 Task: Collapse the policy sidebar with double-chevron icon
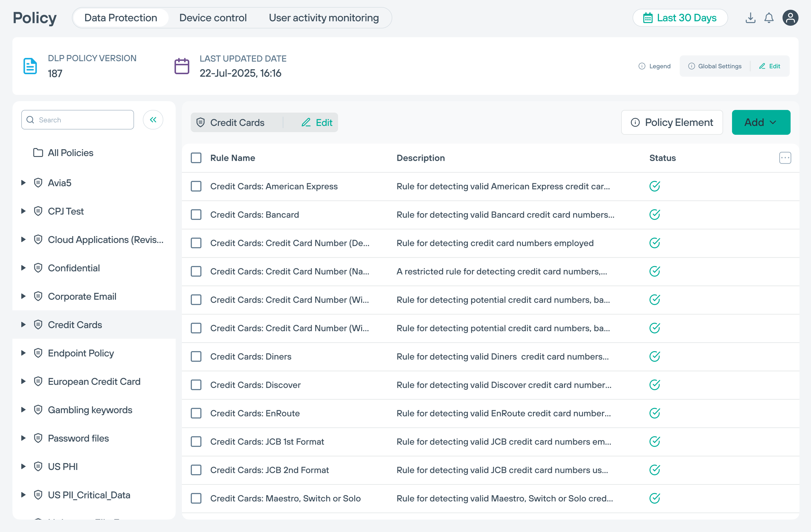tap(153, 119)
